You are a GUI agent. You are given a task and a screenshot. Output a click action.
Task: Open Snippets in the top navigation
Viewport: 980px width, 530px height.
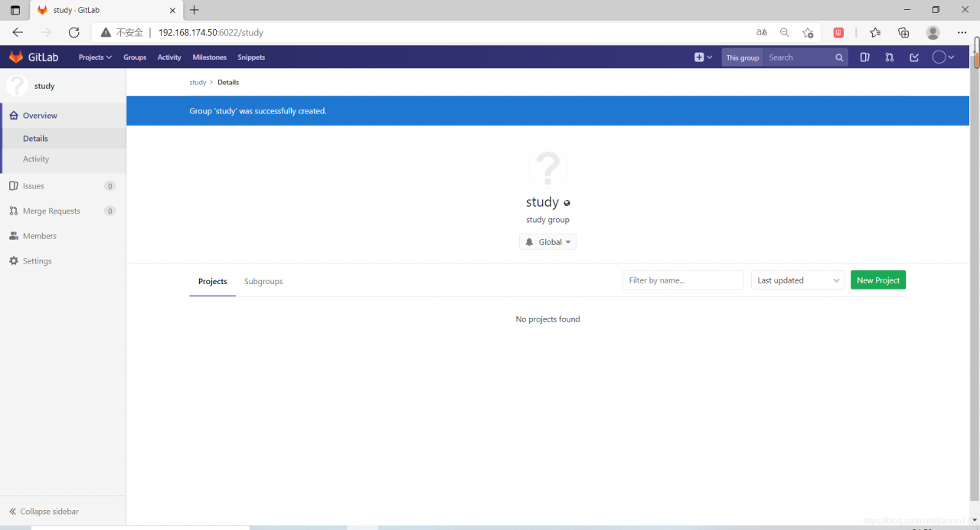tap(251, 57)
